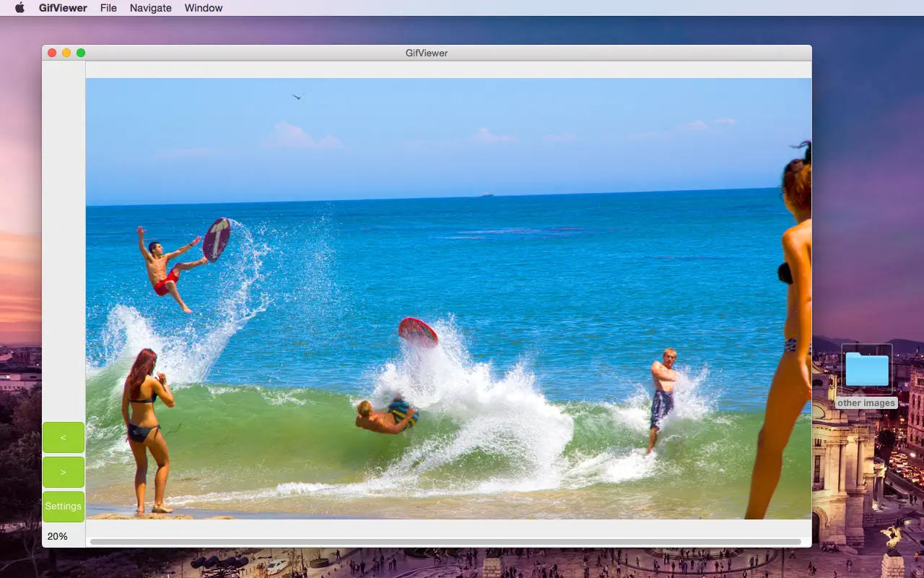
Task: Open the Settings panel
Action: [63, 506]
